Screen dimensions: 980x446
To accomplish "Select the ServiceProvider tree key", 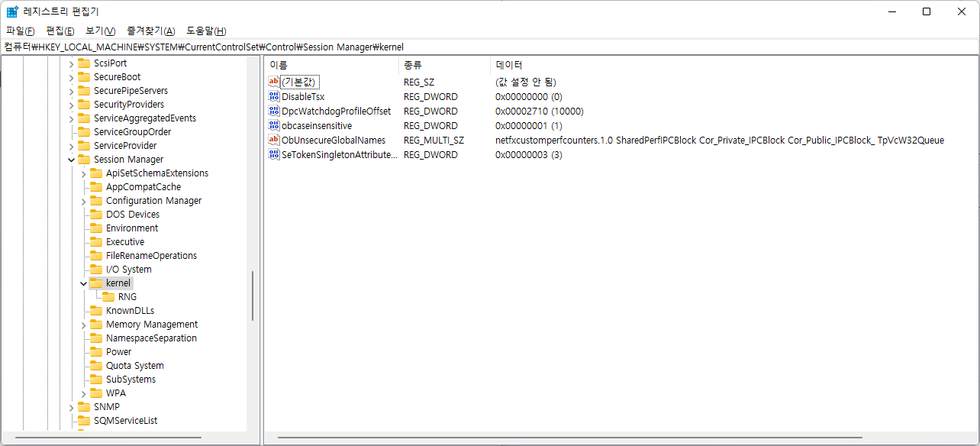I will [x=125, y=146].
